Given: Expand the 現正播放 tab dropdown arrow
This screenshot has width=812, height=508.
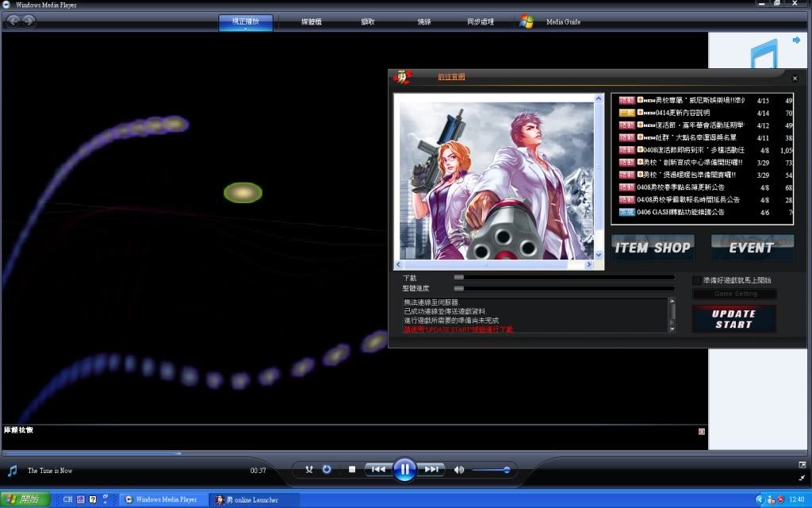Looking at the screenshot, I should pos(246,30).
